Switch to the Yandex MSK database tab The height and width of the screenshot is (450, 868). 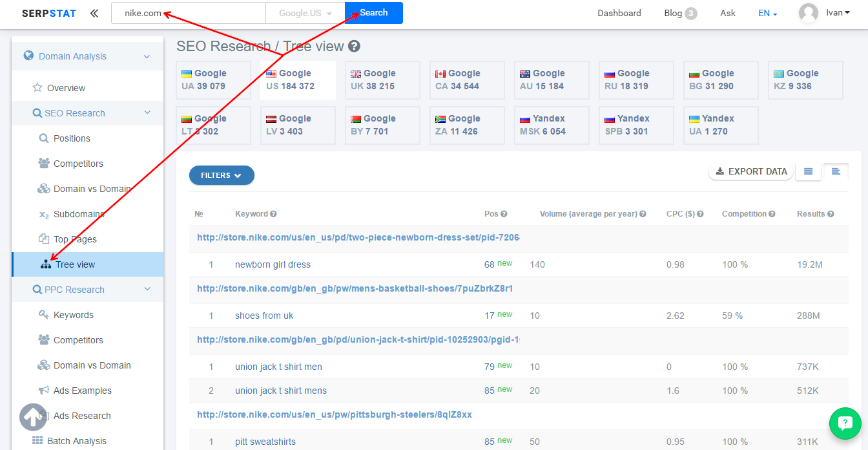point(552,125)
